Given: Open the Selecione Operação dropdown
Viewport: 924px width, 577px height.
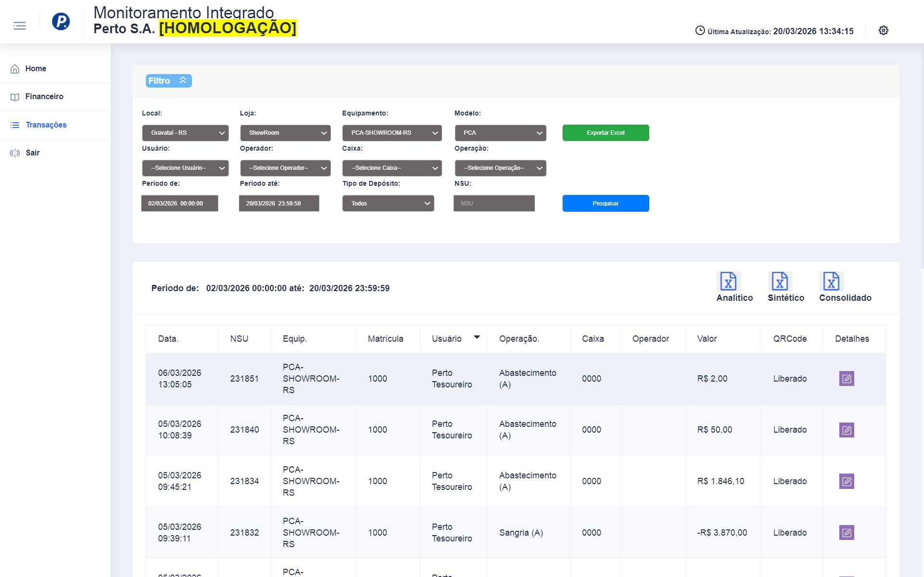Looking at the screenshot, I should (x=500, y=168).
